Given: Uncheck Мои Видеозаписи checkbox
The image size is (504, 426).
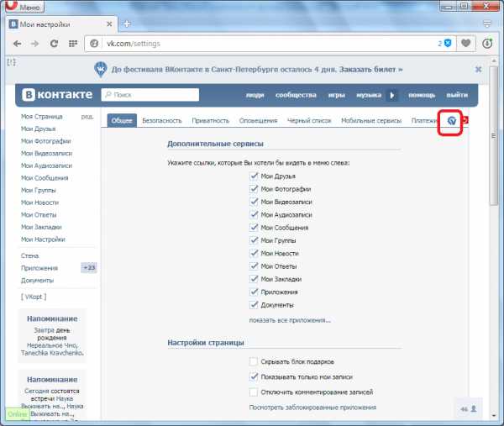Looking at the screenshot, I should point(254,202).
